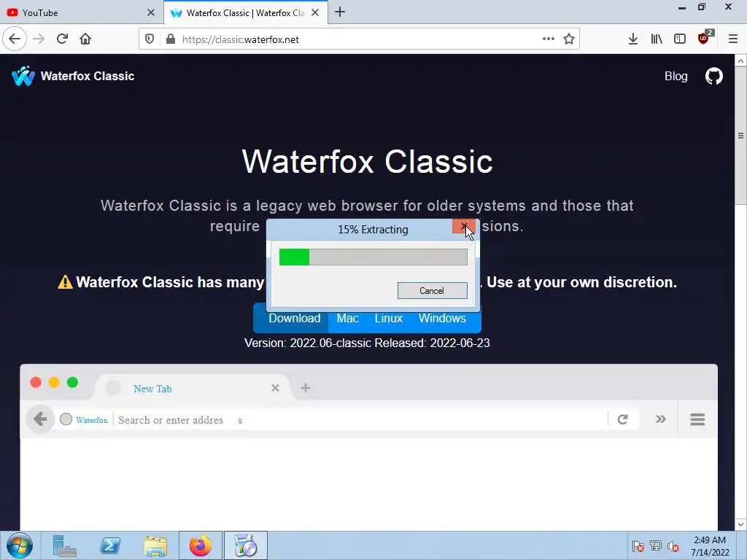Click the forward navigation arrow

coord(39,39)
